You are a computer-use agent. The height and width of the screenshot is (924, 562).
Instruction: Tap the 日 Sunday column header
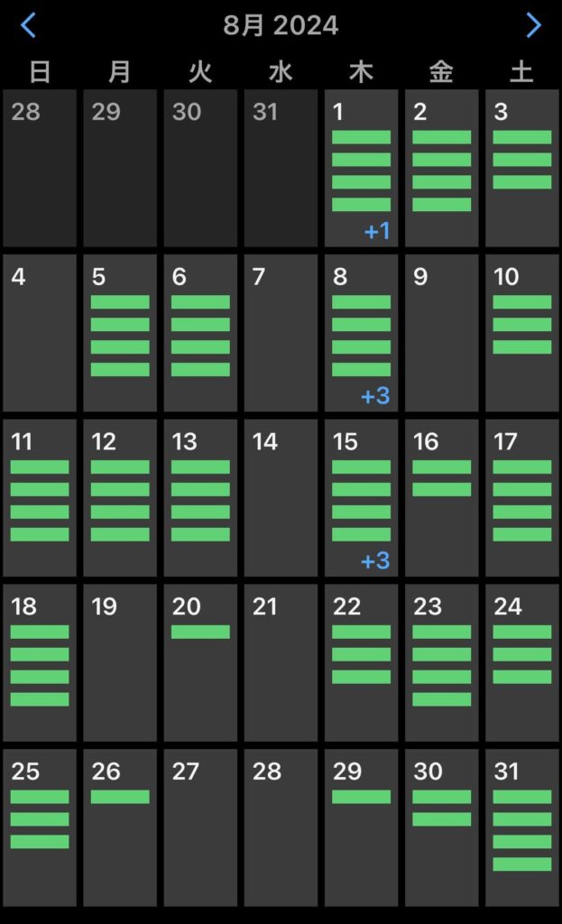tap(39, 72)
